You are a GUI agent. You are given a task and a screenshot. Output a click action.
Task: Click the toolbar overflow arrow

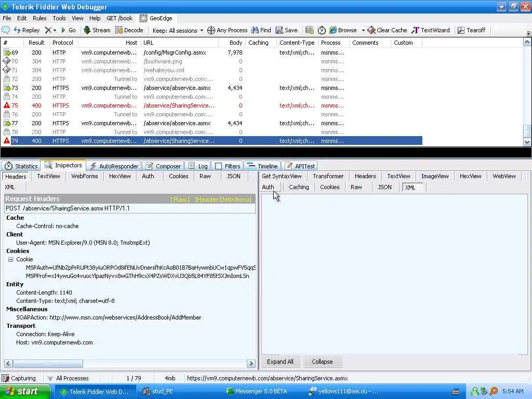point(528,33)
